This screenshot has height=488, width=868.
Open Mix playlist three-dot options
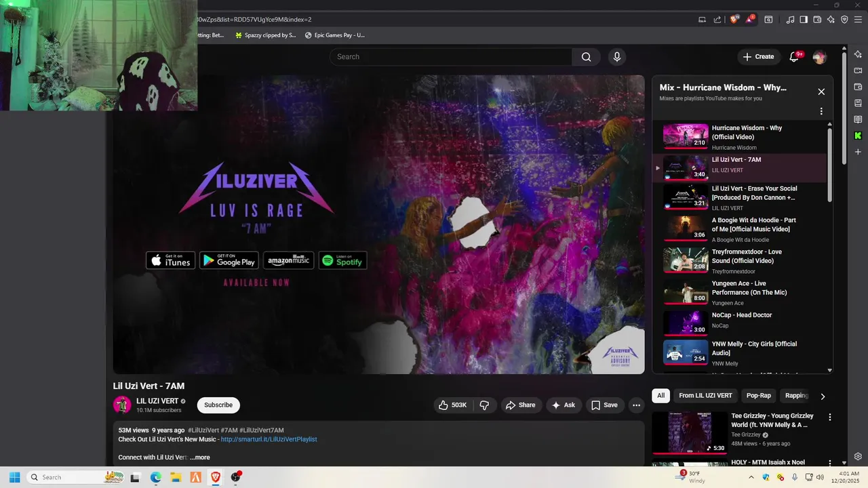click(x=821, y=111)
